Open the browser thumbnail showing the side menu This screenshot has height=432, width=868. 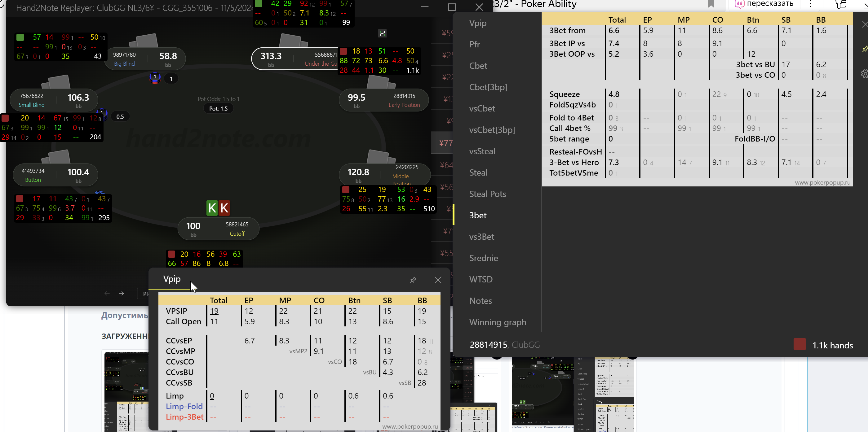[573, 394]
